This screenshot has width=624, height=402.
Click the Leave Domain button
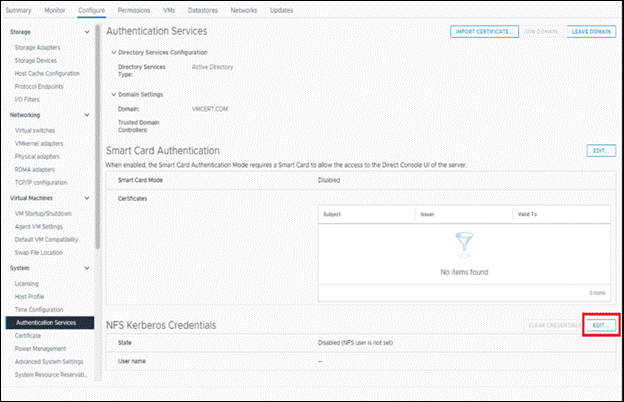coord(591,32)
